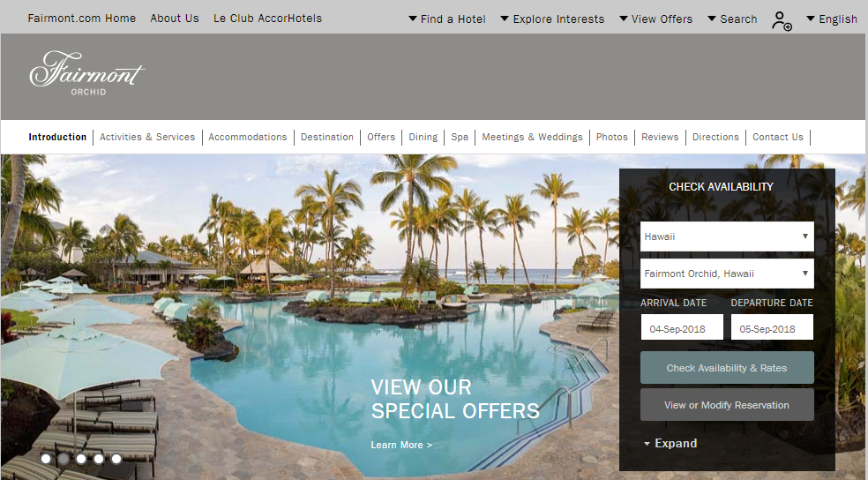This screenshot has height=480, width=868.
Task: Follow the Learn More link
Action: (401, 445)
